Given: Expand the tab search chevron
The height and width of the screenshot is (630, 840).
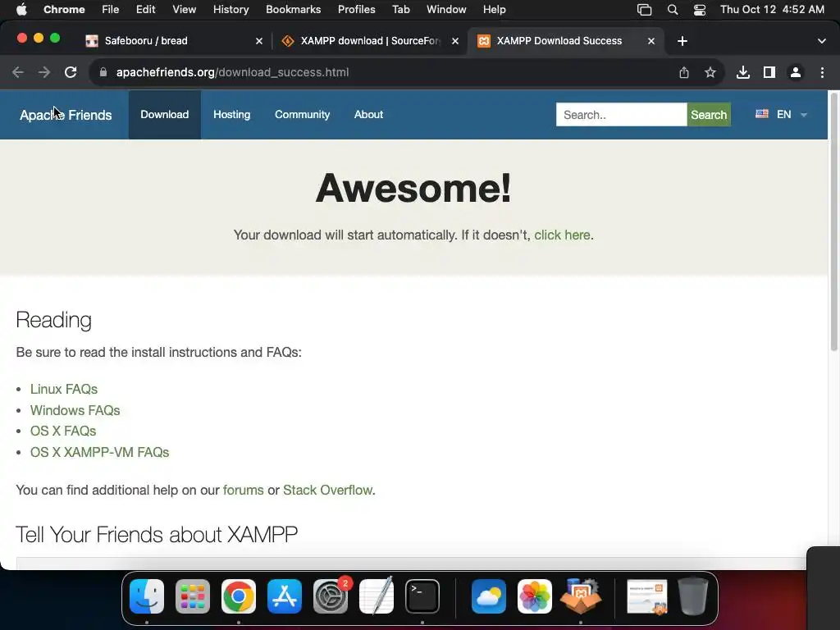Looking at the screenshot, I should pos(822,41).
